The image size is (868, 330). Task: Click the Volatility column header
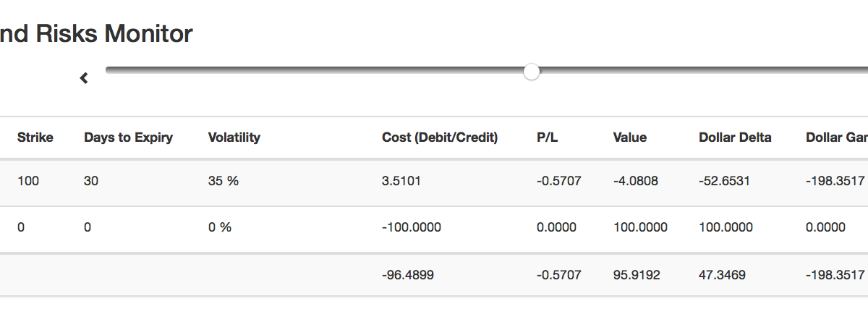tap(234, 137)
